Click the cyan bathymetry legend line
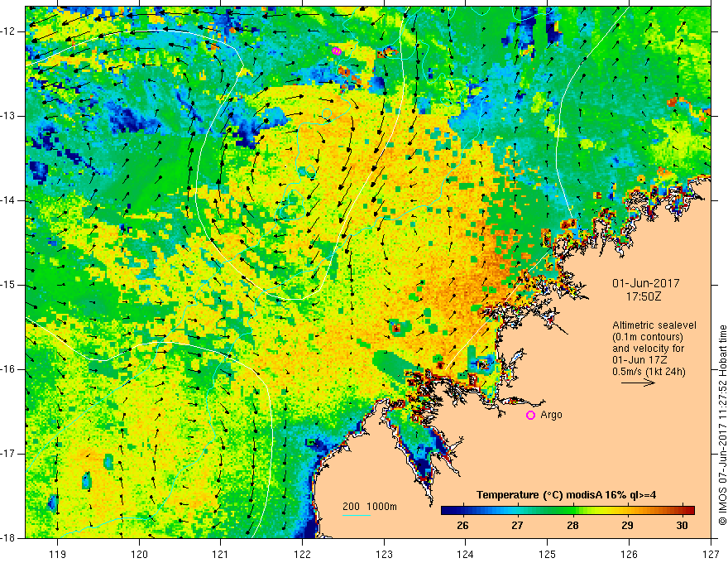 click(356, 515)
